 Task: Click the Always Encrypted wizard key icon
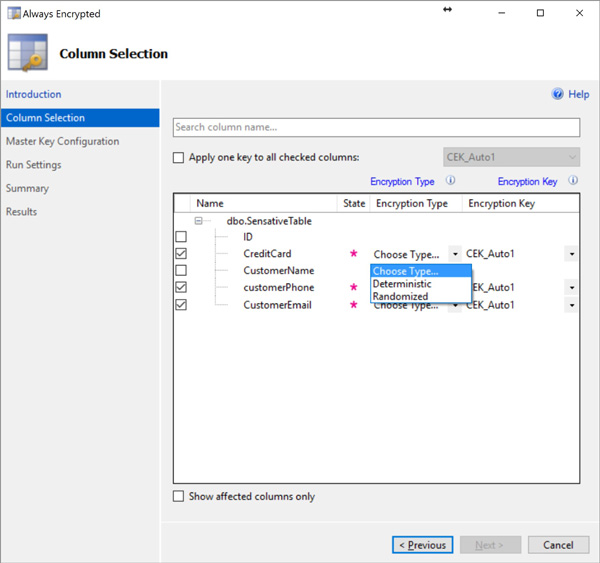28,53
